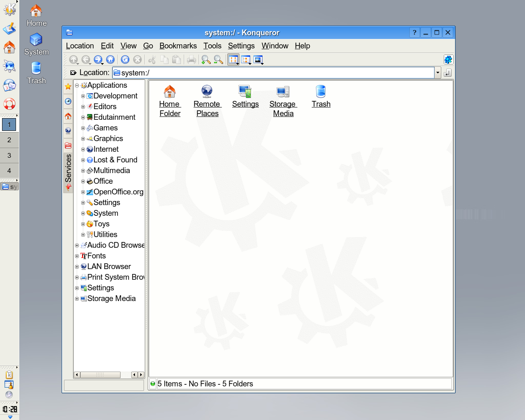Click the animated KDE gear logo
The image size is (525, 420).
(x=448, y=59)
